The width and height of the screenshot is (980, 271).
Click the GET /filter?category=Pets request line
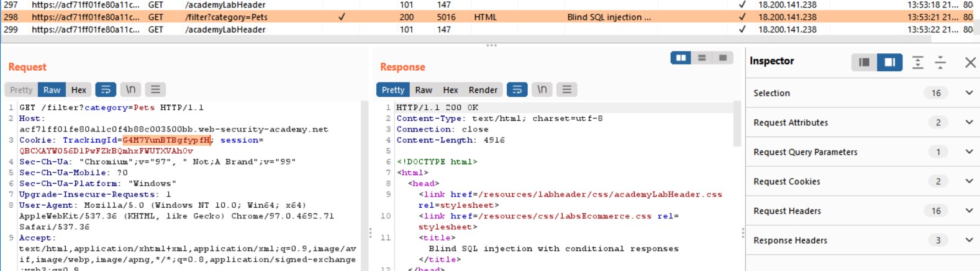pos(111,107)
